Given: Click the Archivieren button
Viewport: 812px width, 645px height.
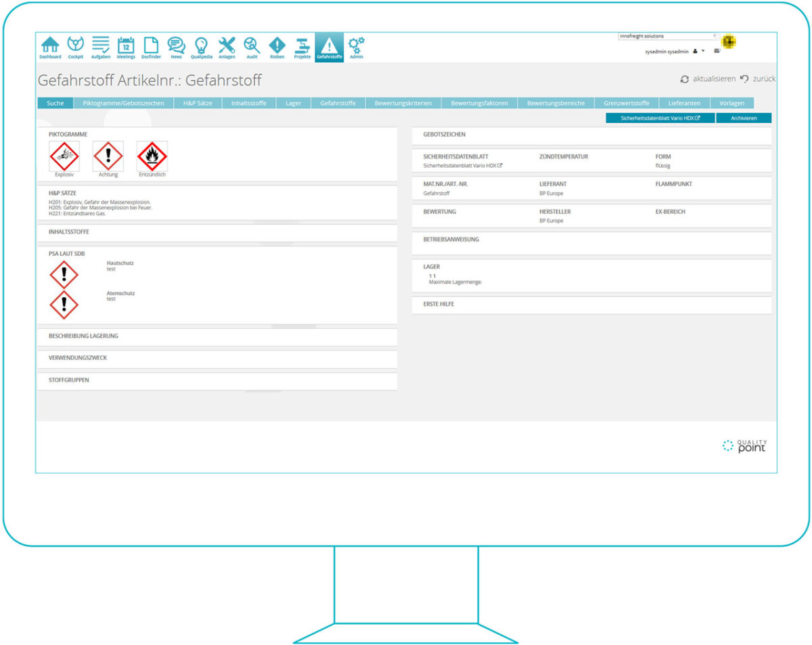Looking at the screenshot, I should 744,118.
